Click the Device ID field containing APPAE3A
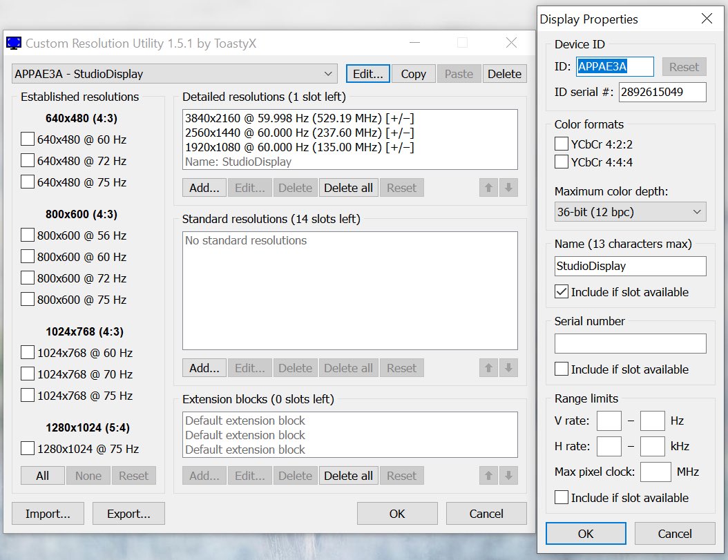The width and height of the screenshot is (728, 560). pos(615,66)
